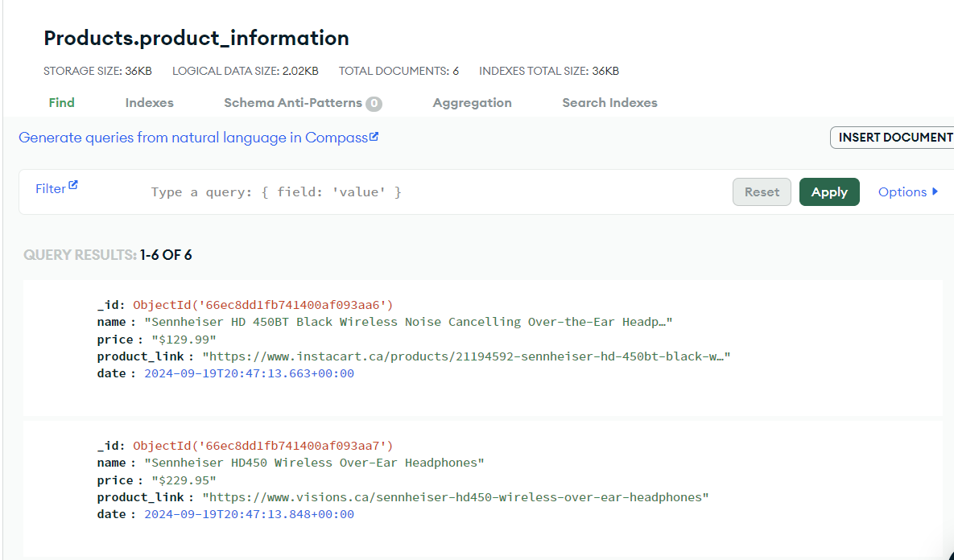Open the Aggregation tab
Image resolution: width=954 pixels, height=560 pixels.
(x=472, y=103)
